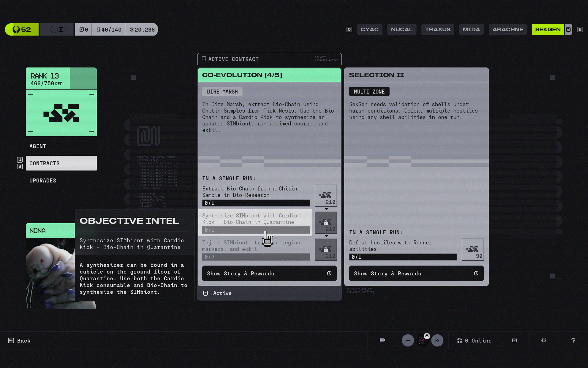
Task: Click the left add squad member plus
Action: (408, 340)
